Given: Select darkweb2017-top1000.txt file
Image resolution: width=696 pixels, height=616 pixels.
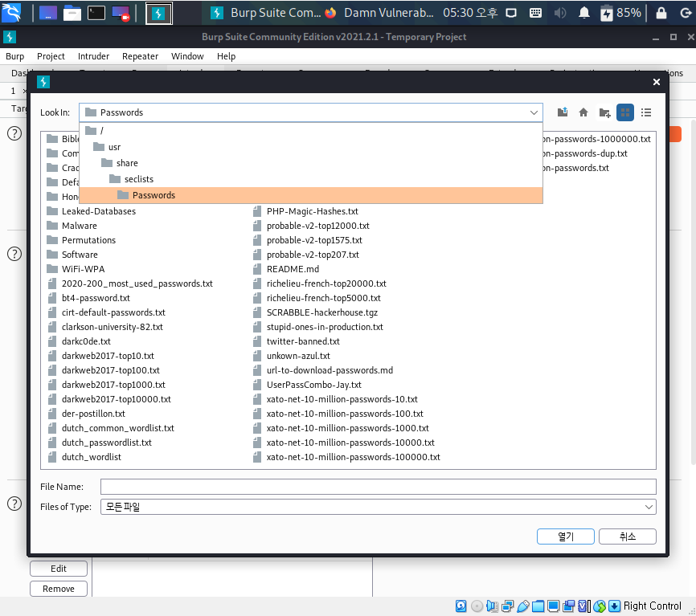Looking at the screenshot, I should point(107,385).
